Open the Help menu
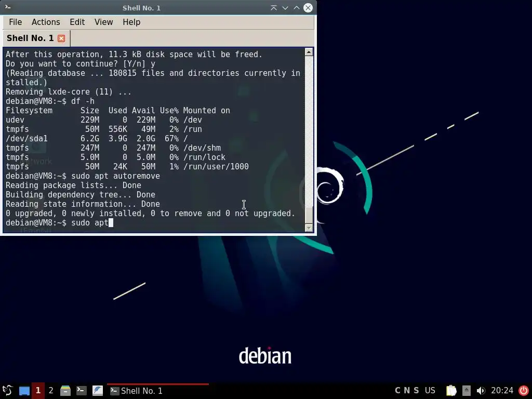 131,22
